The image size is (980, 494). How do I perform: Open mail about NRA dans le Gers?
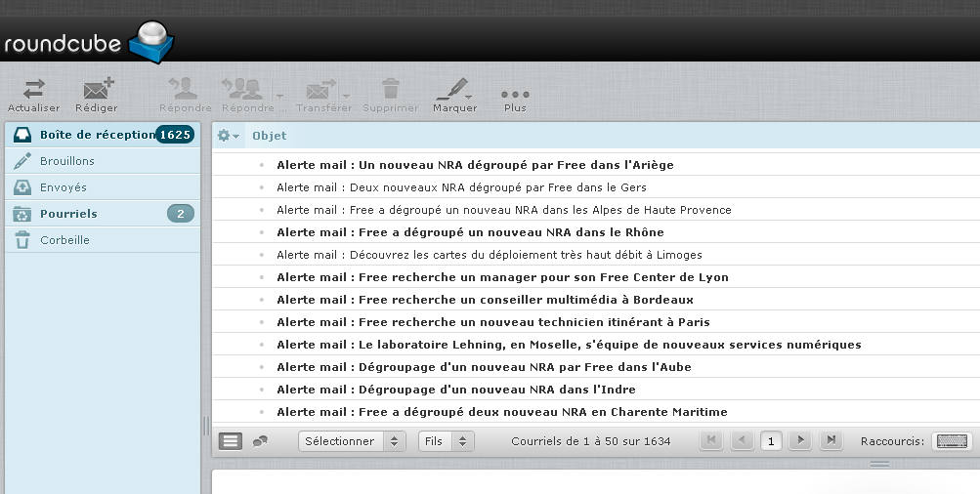tap(596, 187)
